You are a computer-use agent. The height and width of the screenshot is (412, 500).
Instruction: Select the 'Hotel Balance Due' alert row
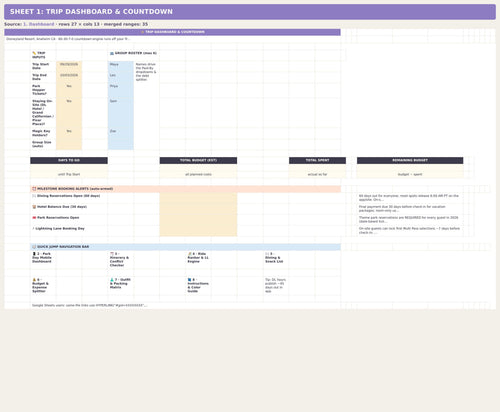(95, 209)
